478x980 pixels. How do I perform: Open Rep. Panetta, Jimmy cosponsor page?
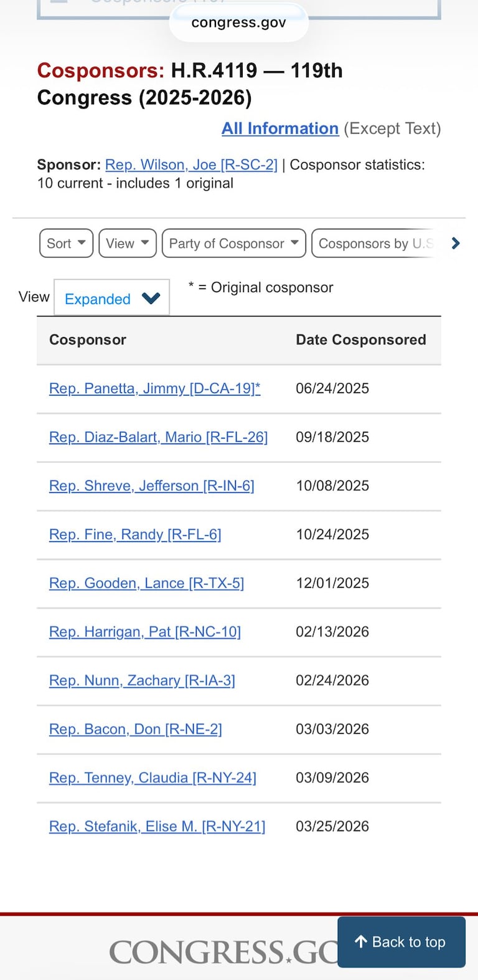tap(154, 388)
